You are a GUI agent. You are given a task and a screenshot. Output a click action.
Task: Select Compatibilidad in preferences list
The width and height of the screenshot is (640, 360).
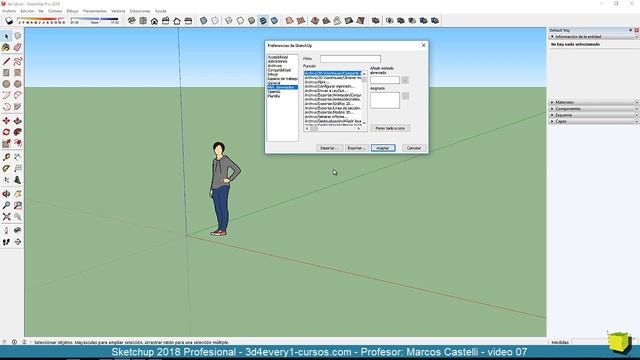click(x=279, y=70)
